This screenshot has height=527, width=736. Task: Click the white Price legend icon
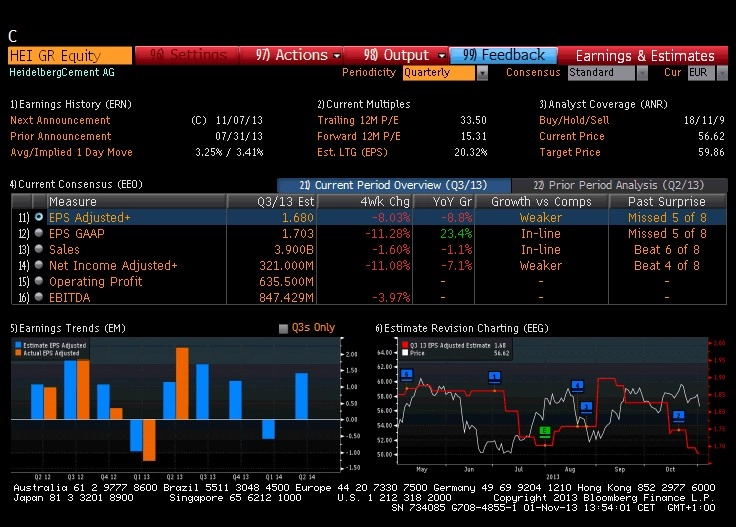[405, 352]
